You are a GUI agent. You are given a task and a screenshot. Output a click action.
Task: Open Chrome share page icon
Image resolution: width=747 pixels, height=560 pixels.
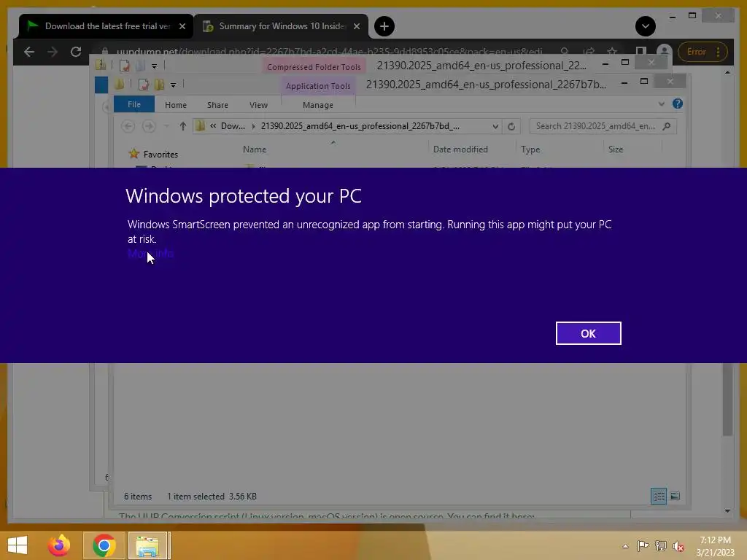tap(589, 51)
